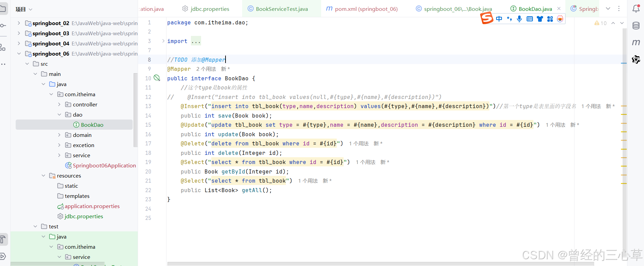Open the Sogou skin shirt icon
This screenshot has height=266, width=644.
[x=540, y=19]
